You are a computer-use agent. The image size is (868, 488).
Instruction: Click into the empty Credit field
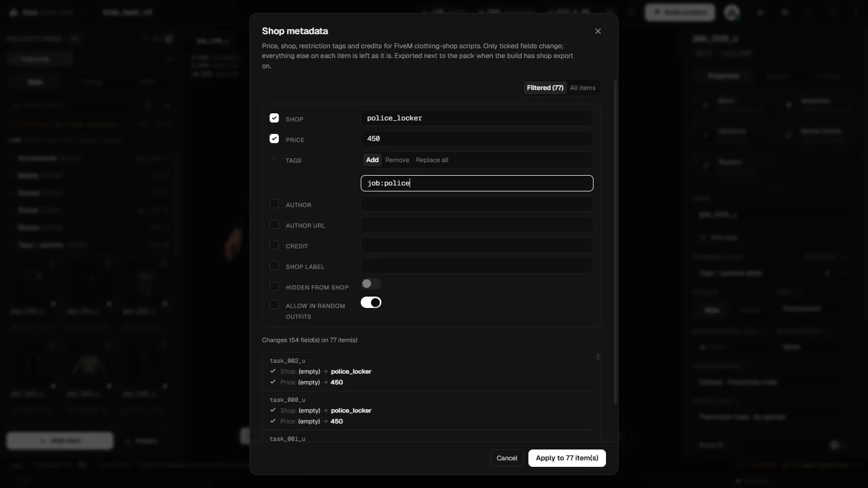477,245
